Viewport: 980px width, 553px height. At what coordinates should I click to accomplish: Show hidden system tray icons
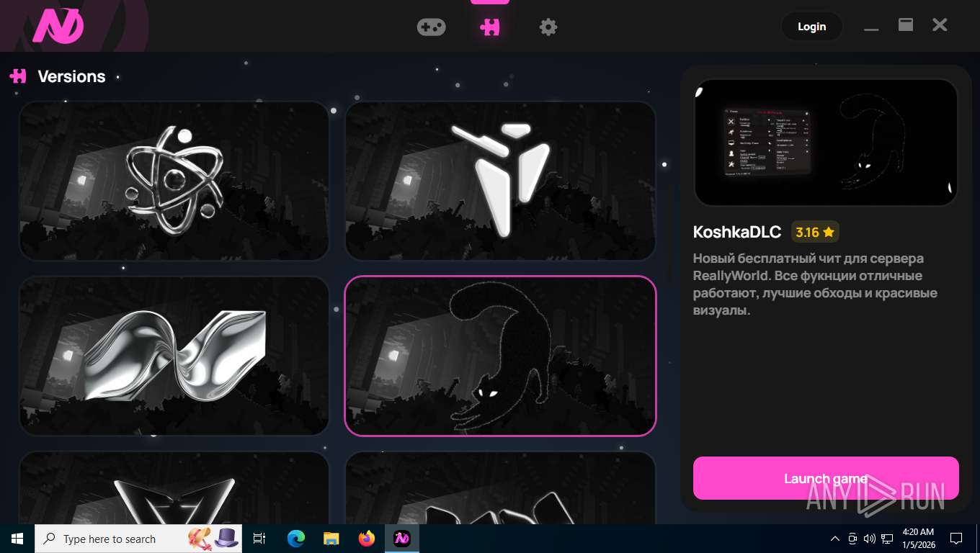point(835,539)
